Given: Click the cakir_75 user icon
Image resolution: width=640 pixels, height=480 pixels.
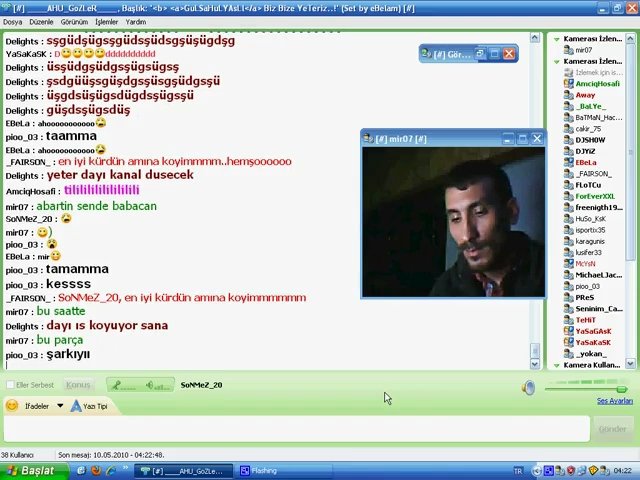Looking at the screenshot, I should [569, 129].
